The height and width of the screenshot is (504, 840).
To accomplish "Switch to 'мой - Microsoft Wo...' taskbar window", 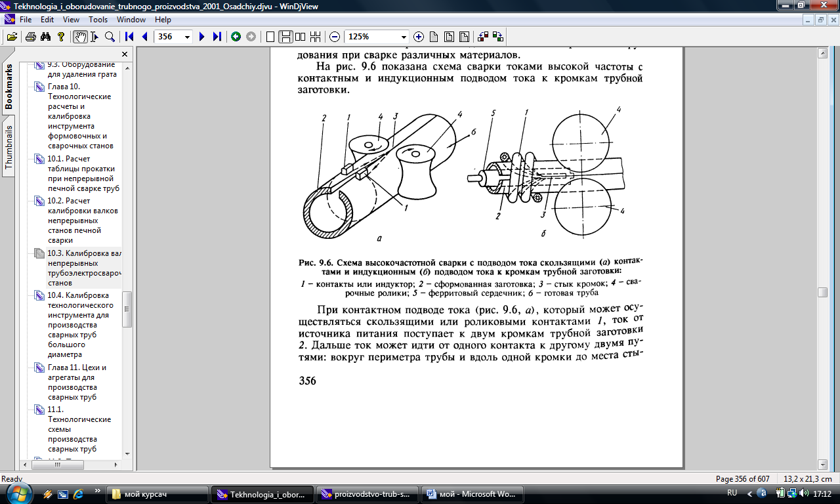I will (472, 494).
